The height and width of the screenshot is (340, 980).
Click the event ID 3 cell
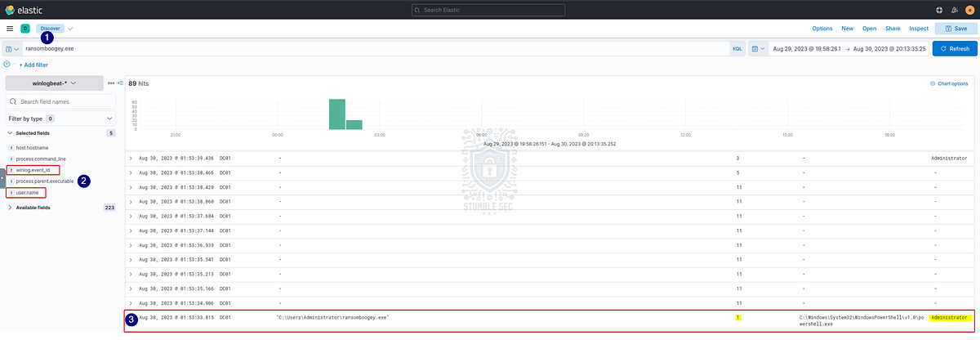(737, 158)
